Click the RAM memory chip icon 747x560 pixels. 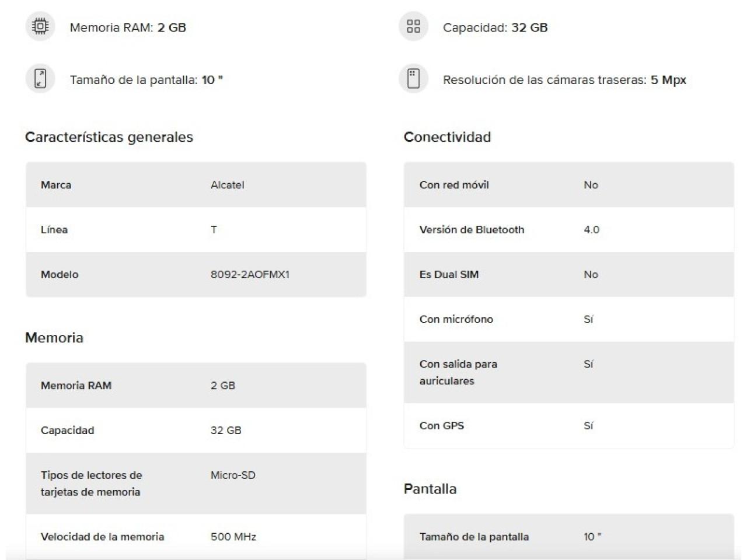(x=40, y=27)
